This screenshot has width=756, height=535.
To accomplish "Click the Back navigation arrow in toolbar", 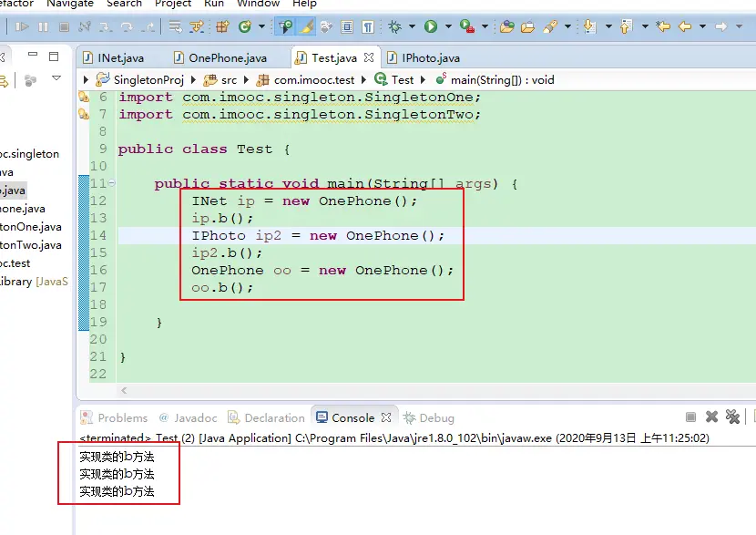I will [x=684, y=27].
